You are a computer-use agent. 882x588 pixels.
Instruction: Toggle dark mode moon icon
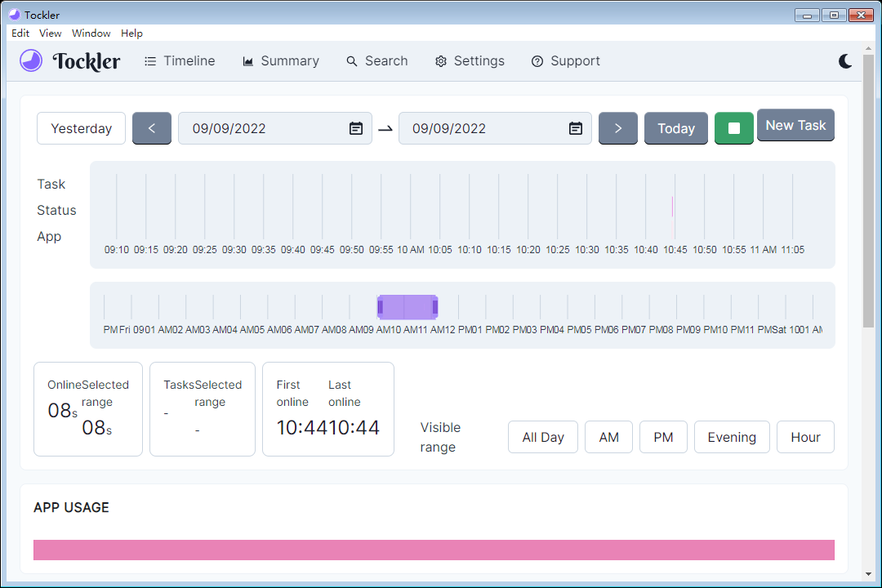tap(845, 60)
